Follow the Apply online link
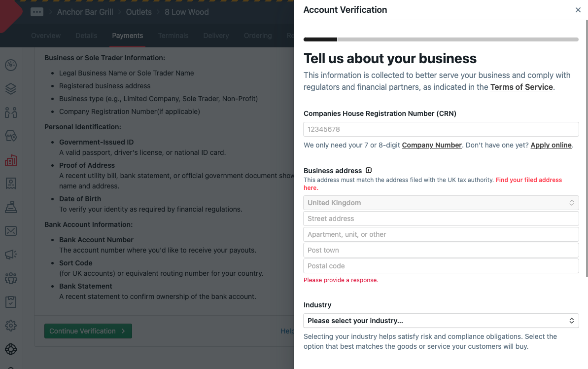Screen dimensions: 588x369 (551, 145)
